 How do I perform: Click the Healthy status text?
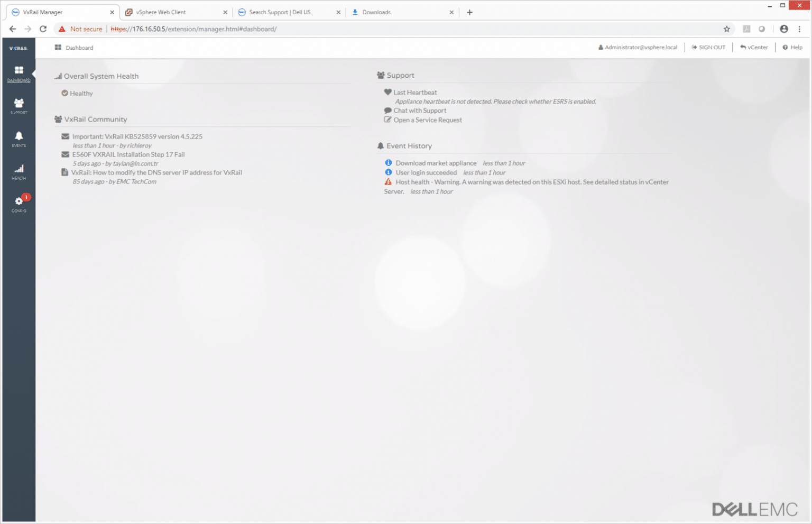[81, 94]
